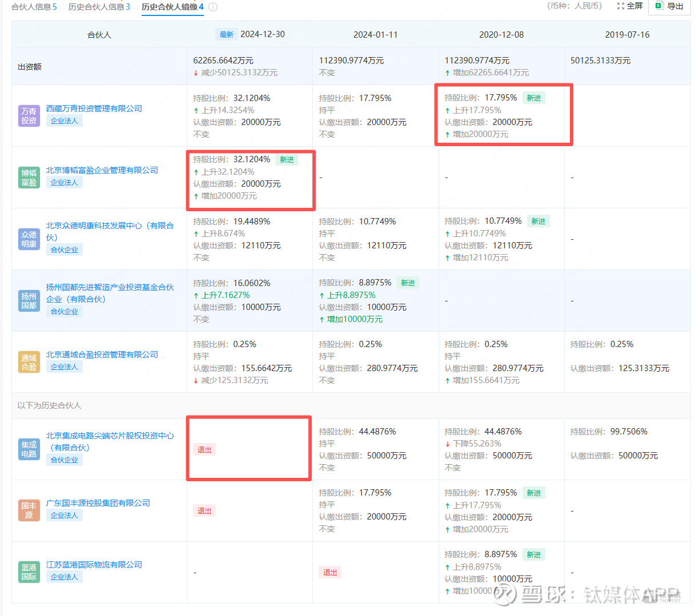This screenshot has height=616, width=699.
Task: Click 50125.3133万元 capital amount
Action: [601, 61]
